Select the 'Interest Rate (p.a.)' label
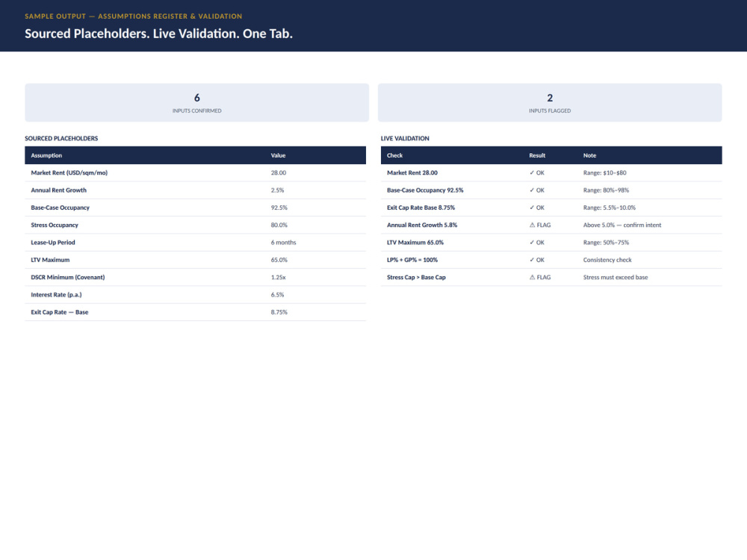The height and width of the screenshot is (560, 747). point(56,295)
